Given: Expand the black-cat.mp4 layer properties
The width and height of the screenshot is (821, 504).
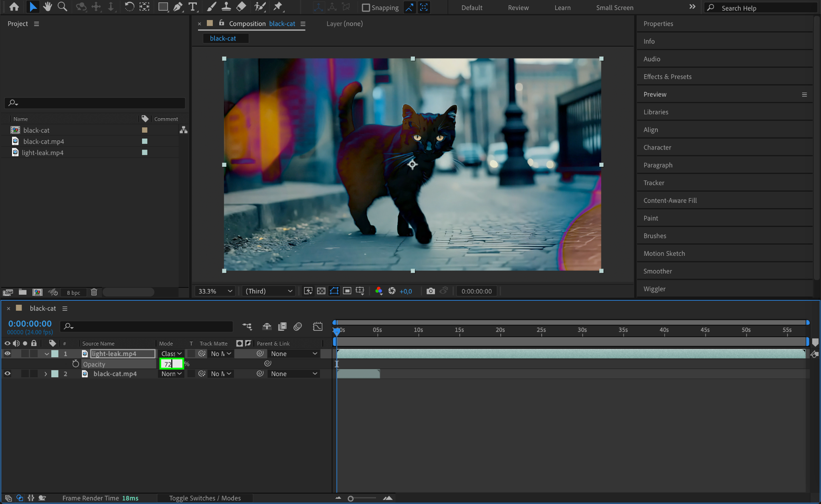Looking at the screenshot, I should coord(46,374).
